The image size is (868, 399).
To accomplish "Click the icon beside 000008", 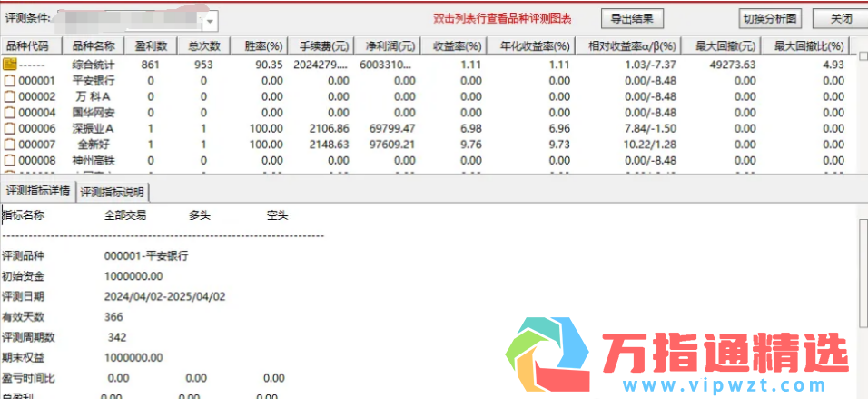I will [9, 161].
